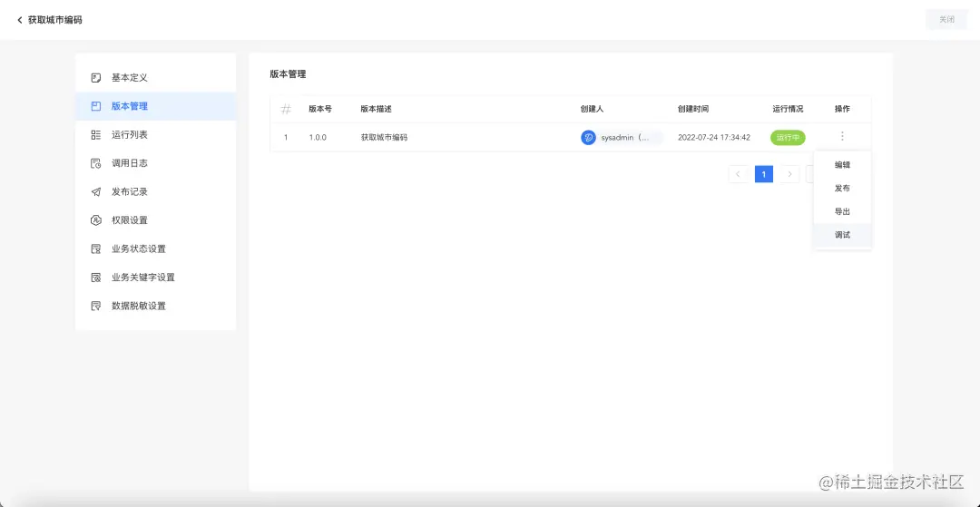Click the back arrow beside 获取城市编码

click(19, 20)
